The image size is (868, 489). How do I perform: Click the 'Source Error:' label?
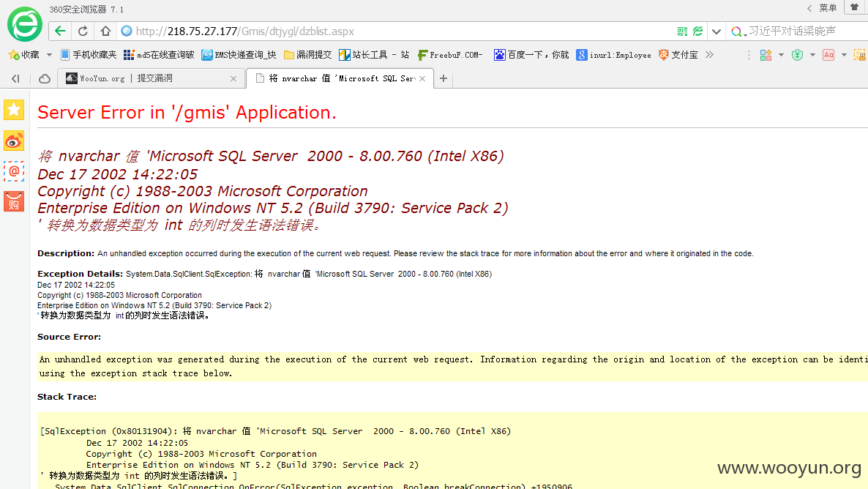[70, 337]
